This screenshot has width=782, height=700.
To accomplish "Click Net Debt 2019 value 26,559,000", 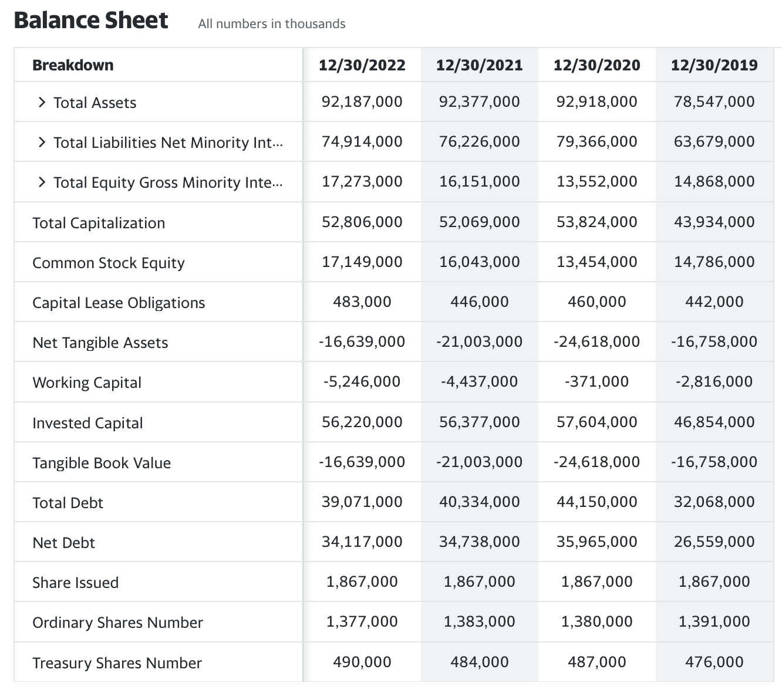I will click(x=714, y=542).
